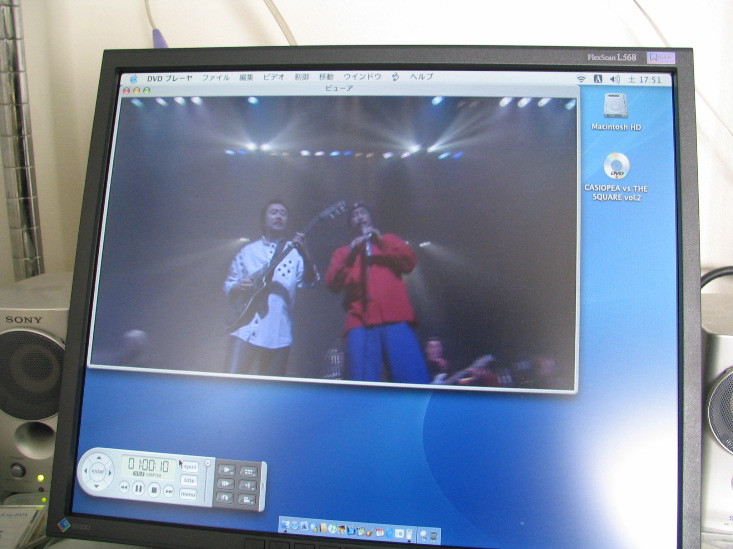Viewport: 733px width, 549px height.
Task: Skip to the next chapter
Action: coord(169,491)
